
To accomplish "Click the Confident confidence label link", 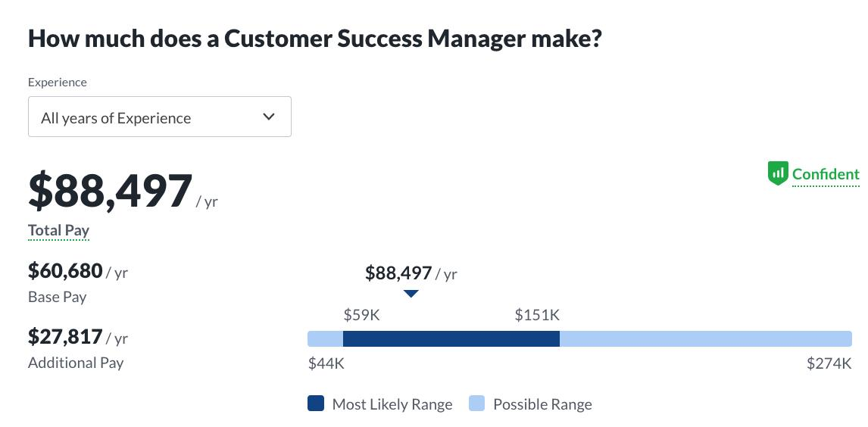I will [x=826, y=174].
